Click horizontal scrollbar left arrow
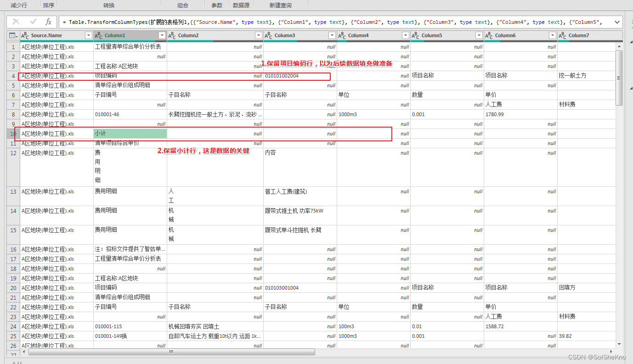633x364 pixels. click(25, 352)
